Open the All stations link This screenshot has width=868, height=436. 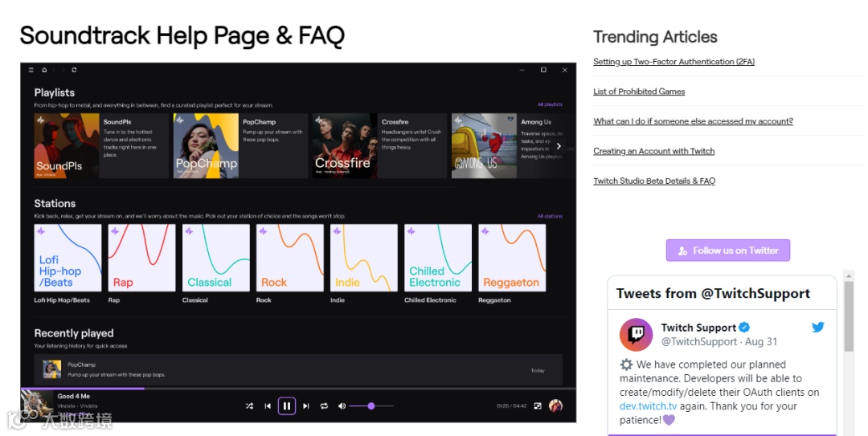550,216
